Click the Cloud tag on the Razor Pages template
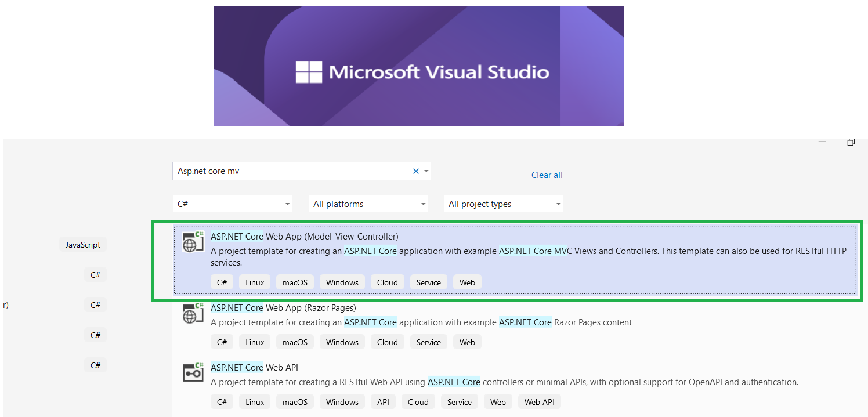Viewport: 868px width, 417px height. (x=388, y=342)
